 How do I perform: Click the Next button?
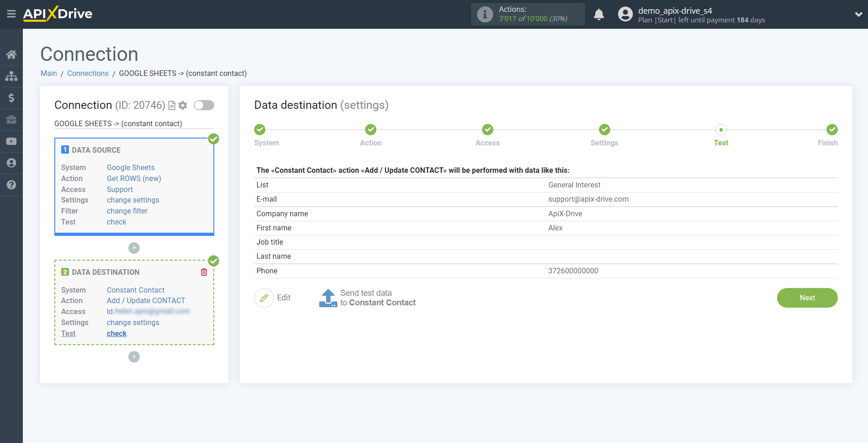[807, 298]
